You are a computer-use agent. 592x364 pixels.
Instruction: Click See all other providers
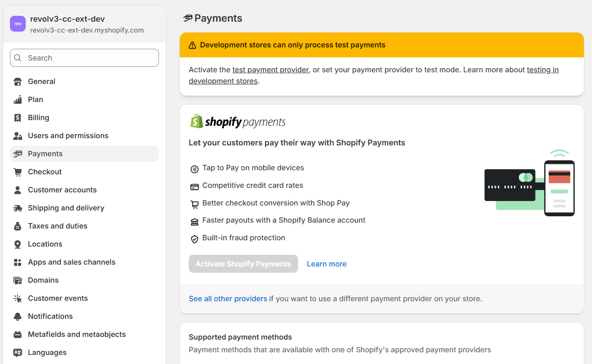228,299
